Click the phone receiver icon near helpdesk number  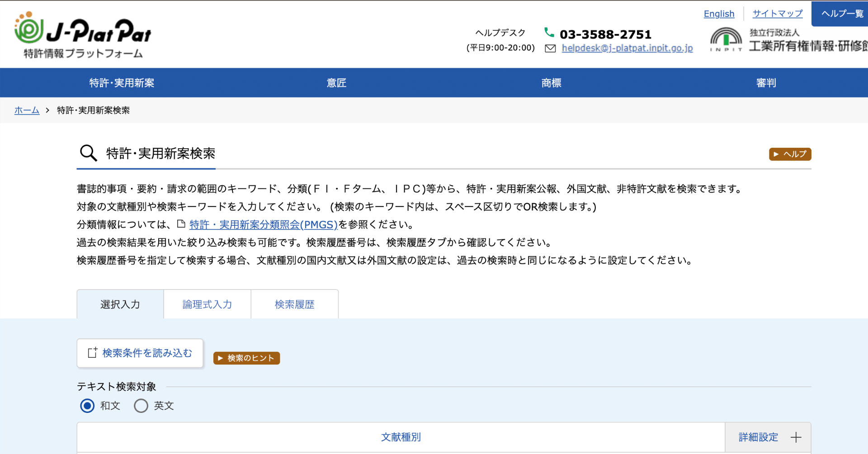(x=549, y=33)
